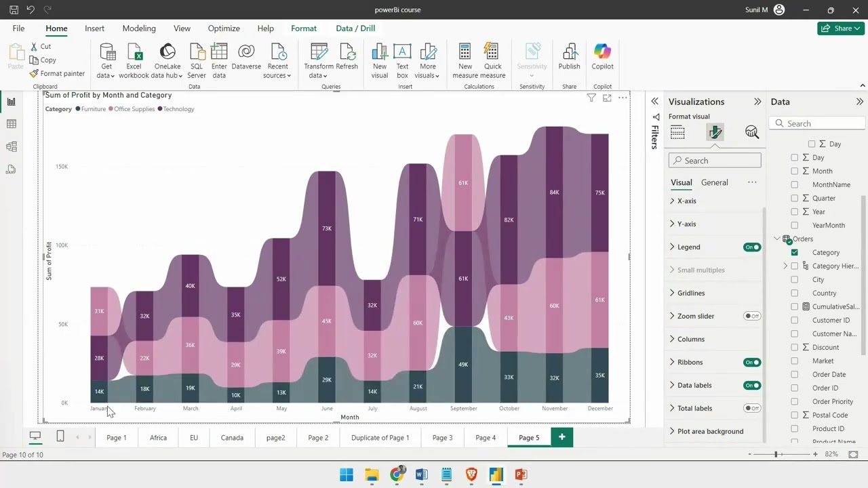The height and width of the screenshot is (488, 868).
Task: Open More options ellipsis on the visual
Action: pyautogui.click(x=623, y=98)
